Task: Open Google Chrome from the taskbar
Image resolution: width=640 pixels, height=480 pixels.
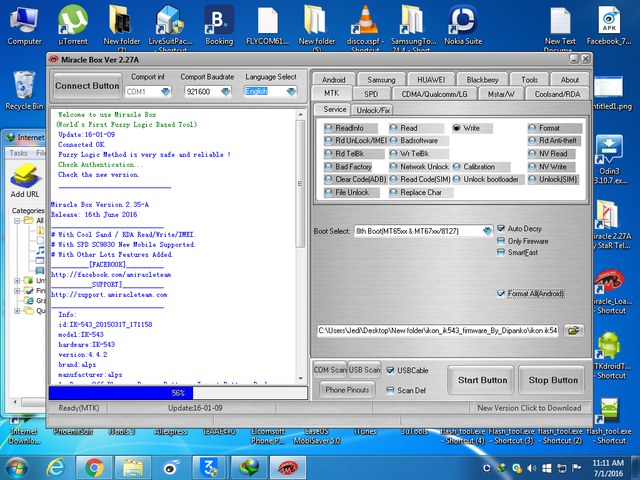Action: click(x=94, y=467)
